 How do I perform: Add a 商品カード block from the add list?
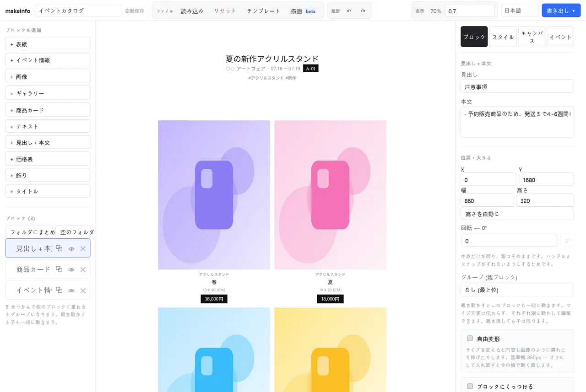[48, 110]
